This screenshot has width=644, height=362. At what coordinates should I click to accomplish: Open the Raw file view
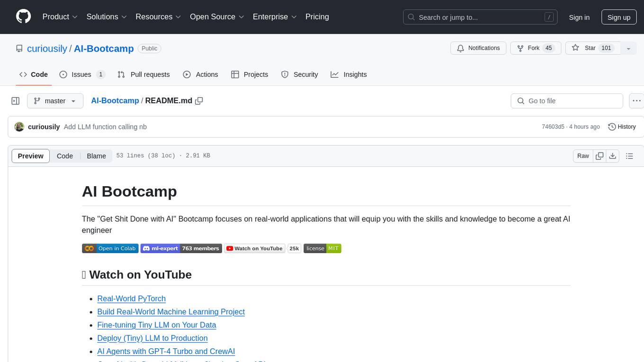pos(583,156)
